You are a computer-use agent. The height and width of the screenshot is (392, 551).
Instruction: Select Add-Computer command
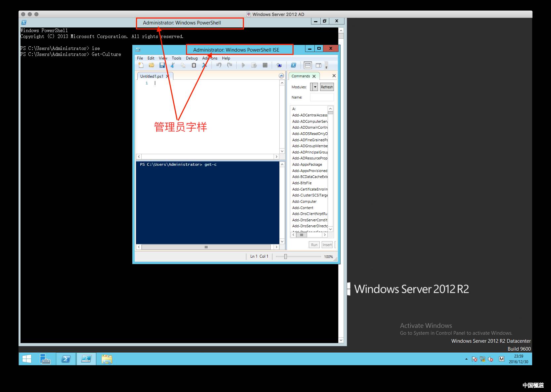click(x=304, y=201)
